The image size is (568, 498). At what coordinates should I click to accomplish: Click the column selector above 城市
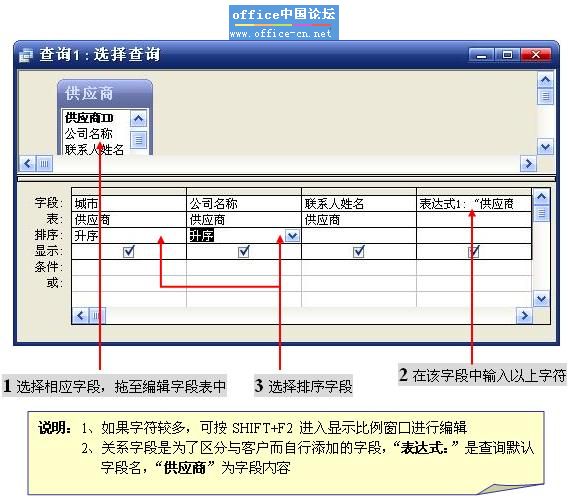click(129, 192)
